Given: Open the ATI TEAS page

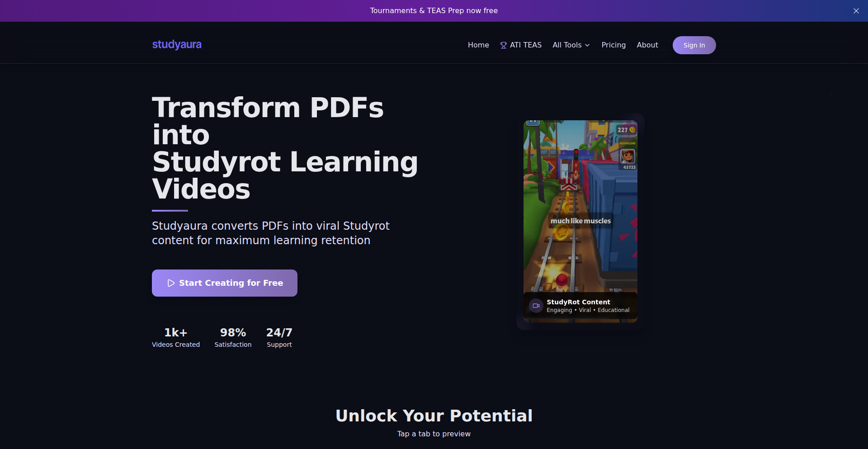Looking at the screenshot, I should (521, 45).
